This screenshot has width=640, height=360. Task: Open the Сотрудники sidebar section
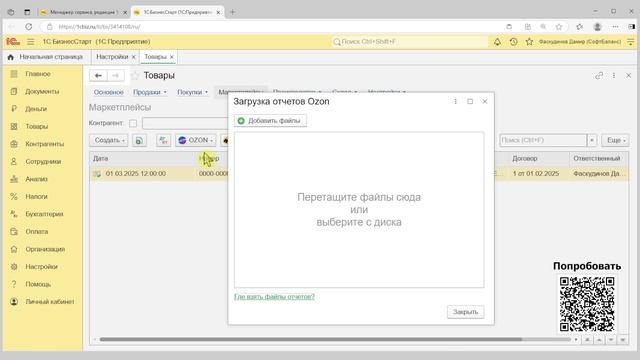point(43,162)
